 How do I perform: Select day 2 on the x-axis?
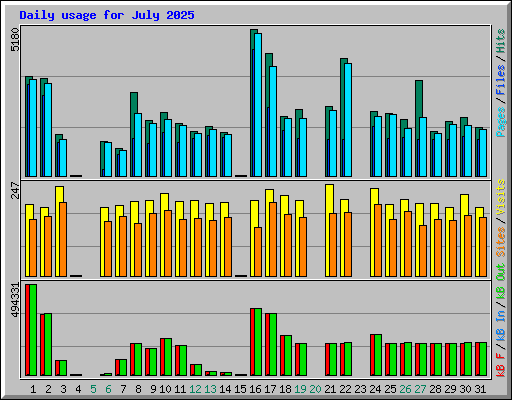coord(48,389)
